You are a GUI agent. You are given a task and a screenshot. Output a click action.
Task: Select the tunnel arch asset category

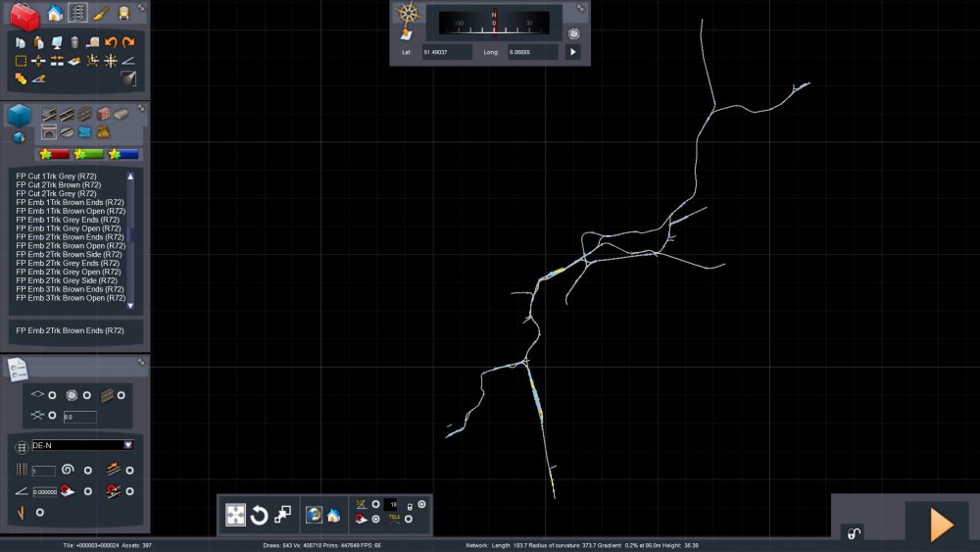click(47, 131)
